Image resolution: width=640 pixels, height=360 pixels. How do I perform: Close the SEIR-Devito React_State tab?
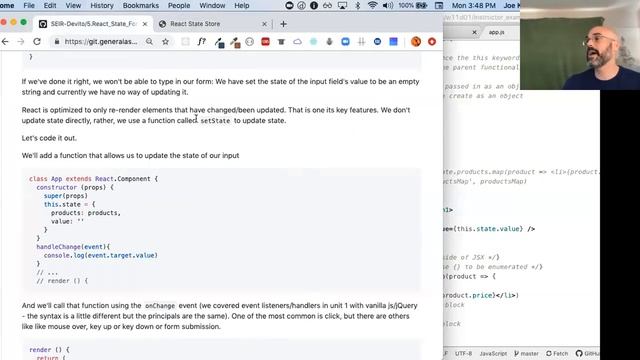click(144, 24)
